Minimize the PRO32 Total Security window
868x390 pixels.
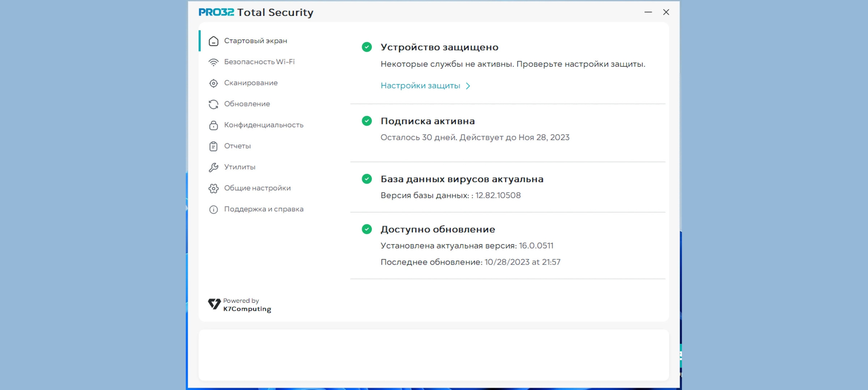pos(648,12)
